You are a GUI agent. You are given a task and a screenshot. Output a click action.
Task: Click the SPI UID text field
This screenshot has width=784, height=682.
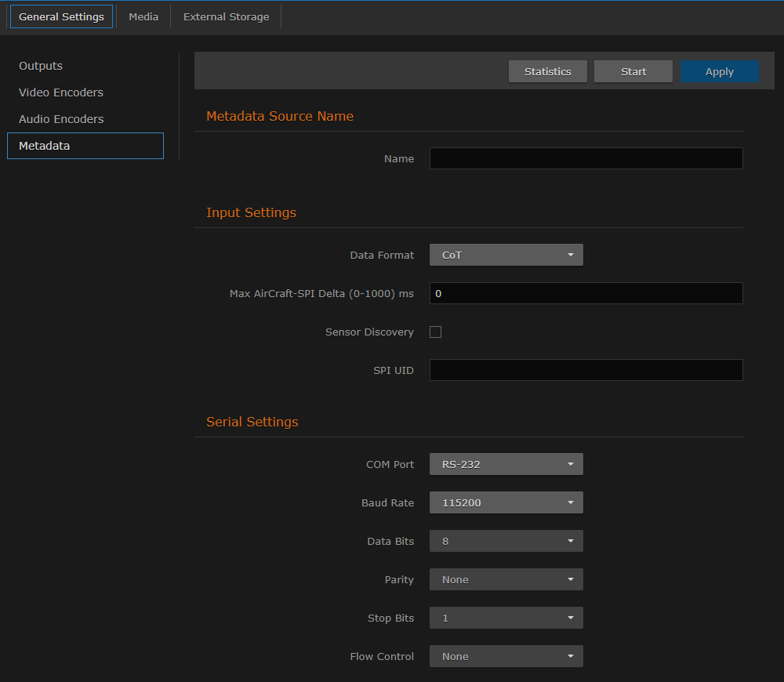click(586, 369)
